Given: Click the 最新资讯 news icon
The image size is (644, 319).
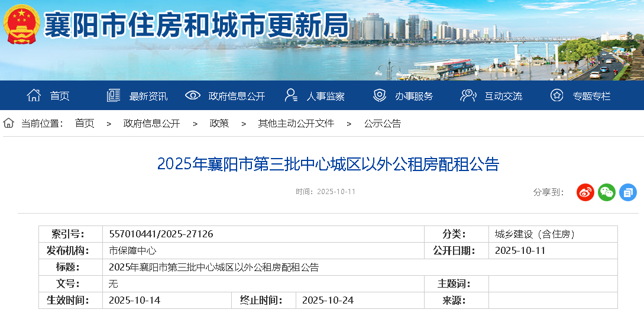Looking at the screenshot, I should point(113,95).
